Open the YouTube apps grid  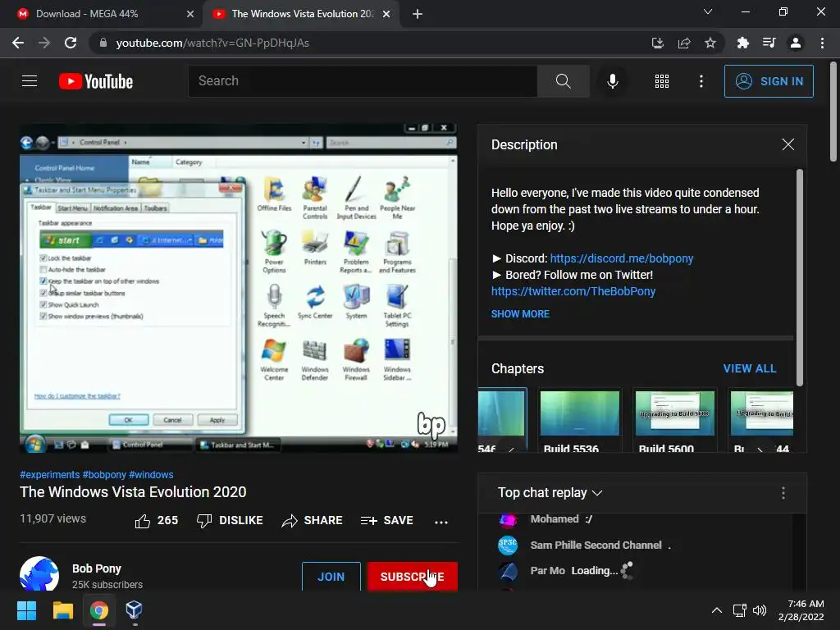tap(662, 81)
